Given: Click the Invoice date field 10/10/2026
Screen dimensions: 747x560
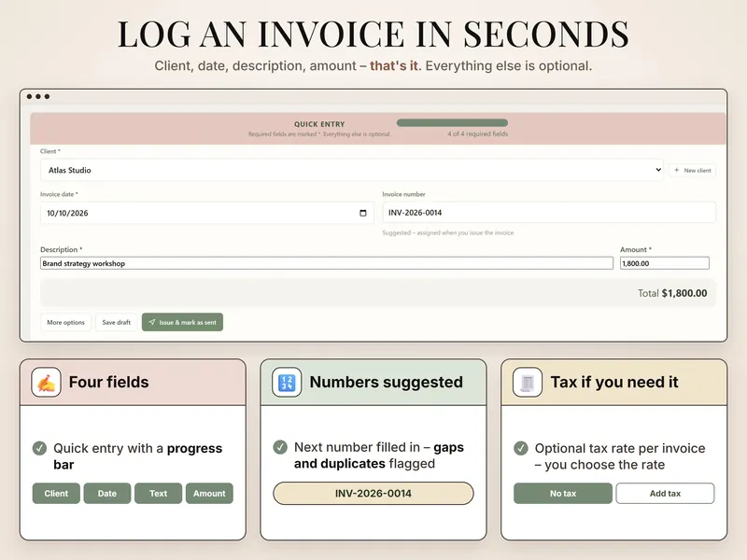Looking at the screenshot, I should tap(206, 213).
